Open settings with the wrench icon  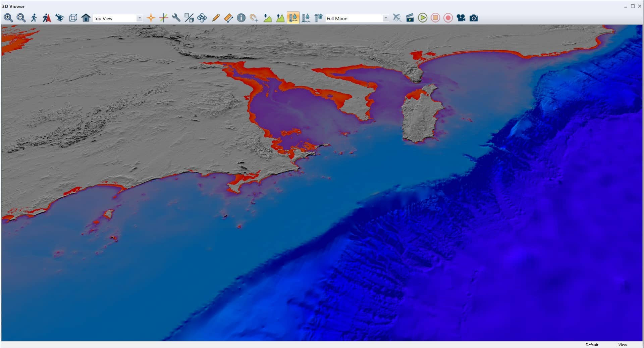click(x=176, y=18)
